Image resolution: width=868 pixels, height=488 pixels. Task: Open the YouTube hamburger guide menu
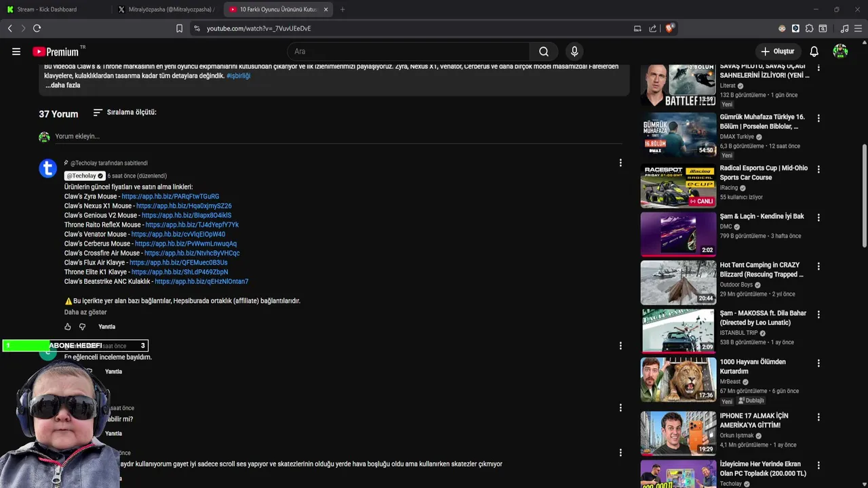pos(16,52)
